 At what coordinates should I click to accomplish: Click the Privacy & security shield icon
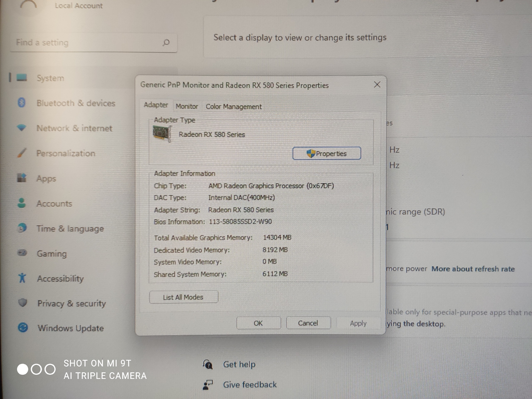(x=23, y=303)
